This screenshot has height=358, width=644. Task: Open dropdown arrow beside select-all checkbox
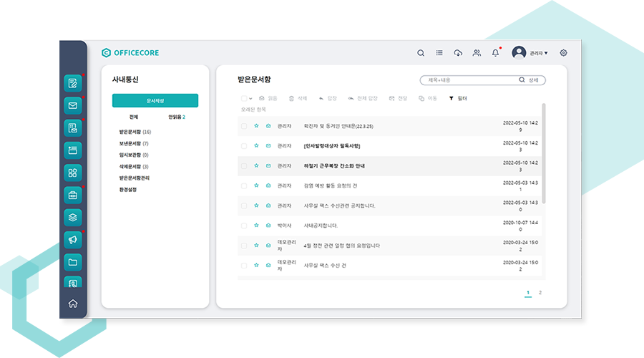pyautogui.click(x=251, y=98)
